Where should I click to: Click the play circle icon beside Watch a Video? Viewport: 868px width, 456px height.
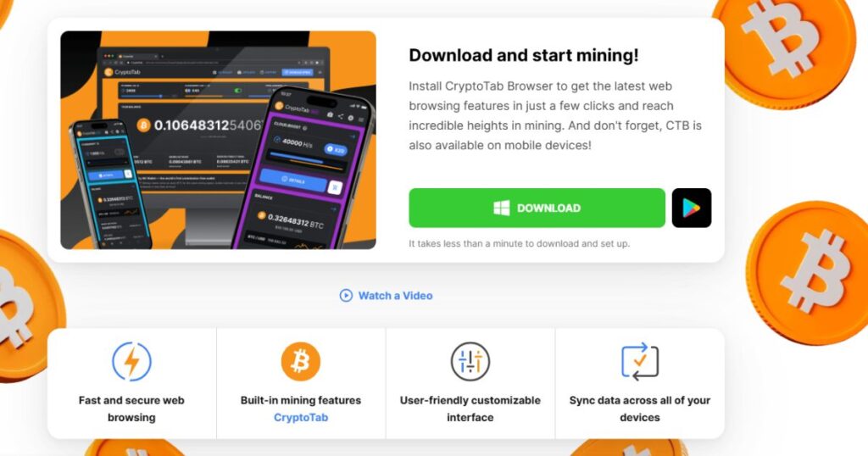coord(346,296)
